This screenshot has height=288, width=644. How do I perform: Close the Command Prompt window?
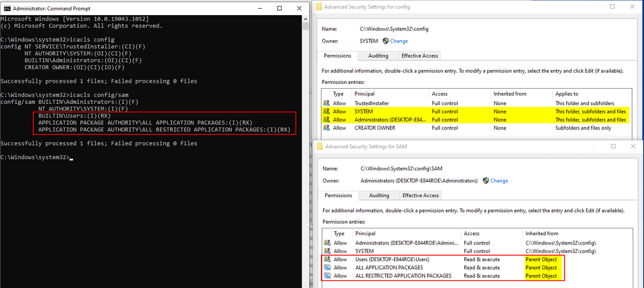coord(298,8)
